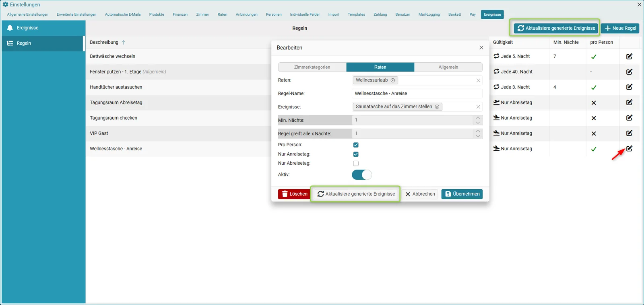Edit the Bettwäsche wechseln rule

[629, 56]
